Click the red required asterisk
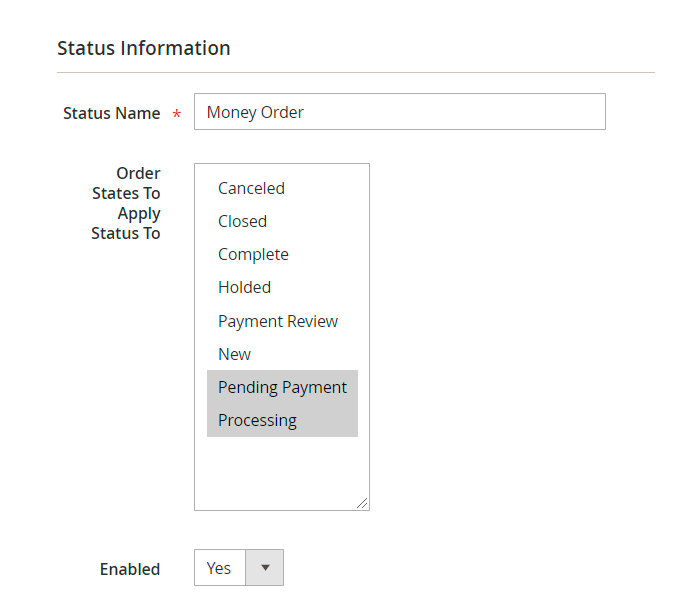The height and width of the screenshot is (605, 683). [x=177, y=115]
